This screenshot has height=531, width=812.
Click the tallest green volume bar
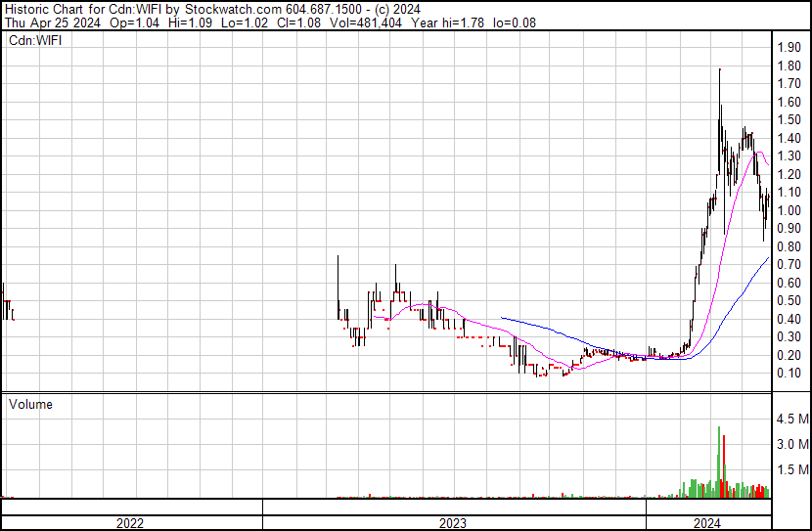pyautogui.click(x=719, y=460)
